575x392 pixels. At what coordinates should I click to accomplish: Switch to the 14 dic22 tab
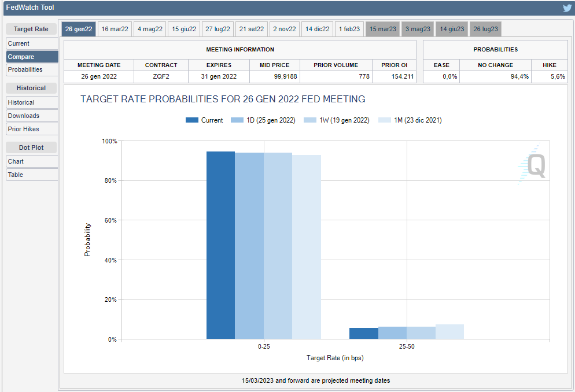point(318,29)
